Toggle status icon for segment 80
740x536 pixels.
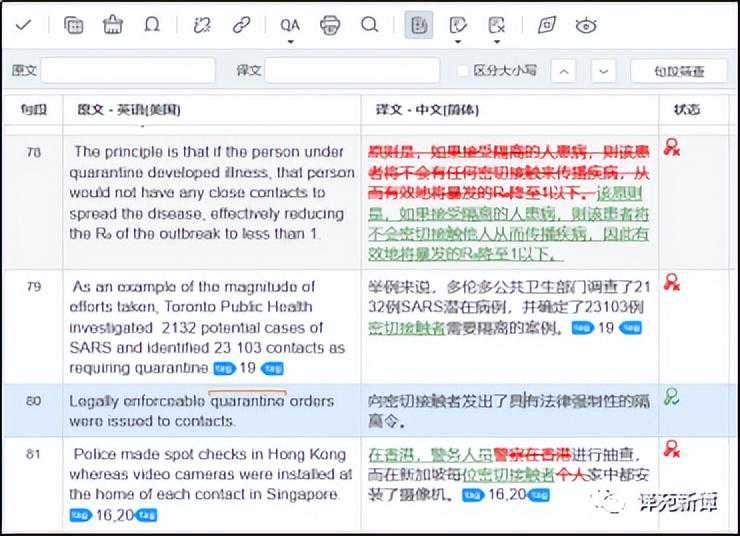(x=672, y=398)
